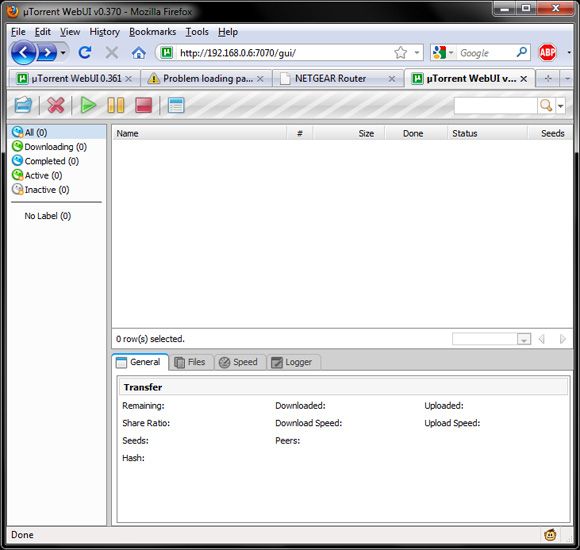Click the Stop loading X icon
Screen dimensions: 580x550
pos(111,53)
